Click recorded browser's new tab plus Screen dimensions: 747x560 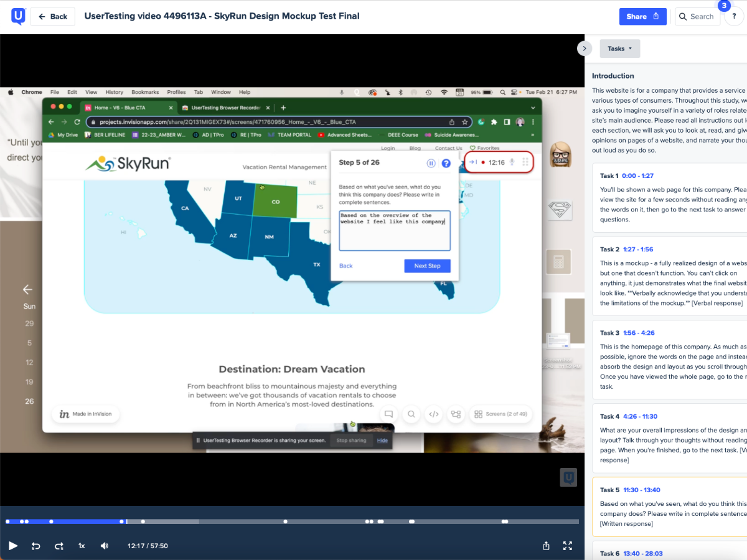click(x=283, y=108)
